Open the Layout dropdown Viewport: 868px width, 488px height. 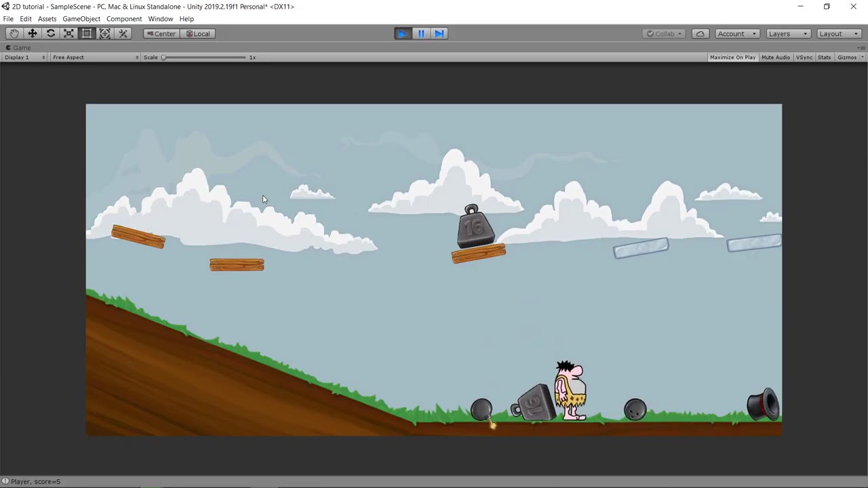pos(839,33)
